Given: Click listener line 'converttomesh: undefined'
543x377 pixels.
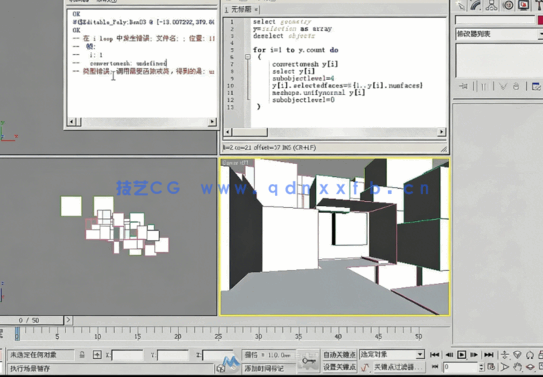Looking at the screenshot, I should tap(128, 63).
